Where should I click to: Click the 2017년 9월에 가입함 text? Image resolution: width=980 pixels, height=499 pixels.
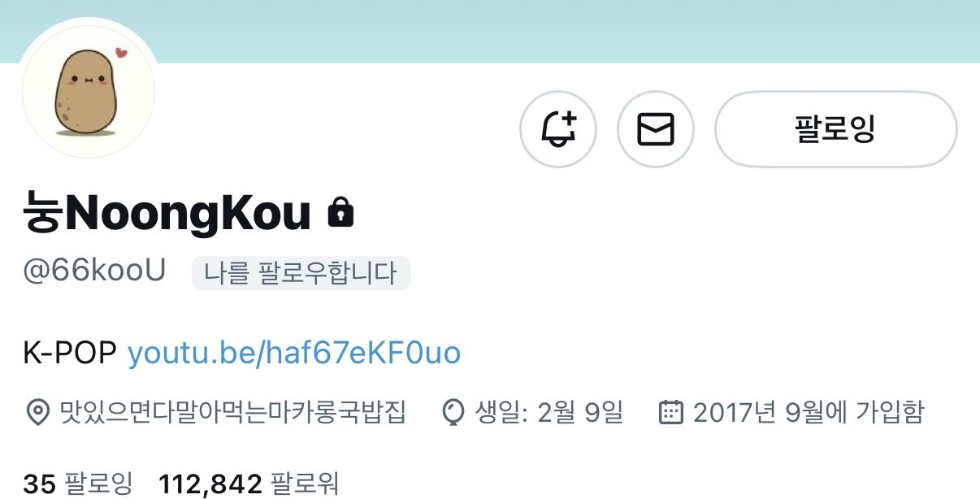(x=809, y=413)
